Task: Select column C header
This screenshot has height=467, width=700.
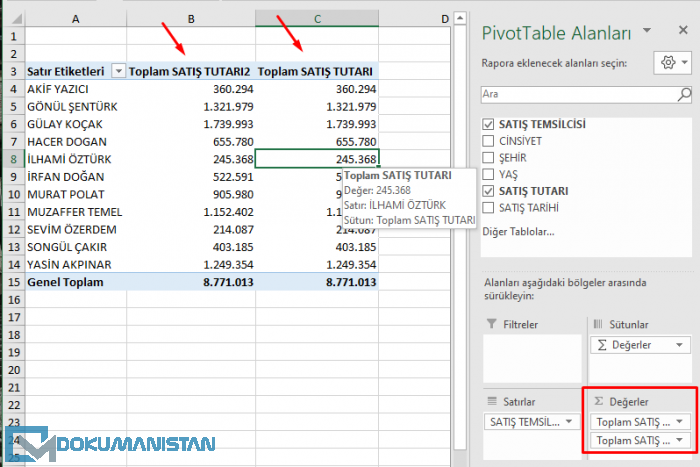Action: (x=317, y=19)
